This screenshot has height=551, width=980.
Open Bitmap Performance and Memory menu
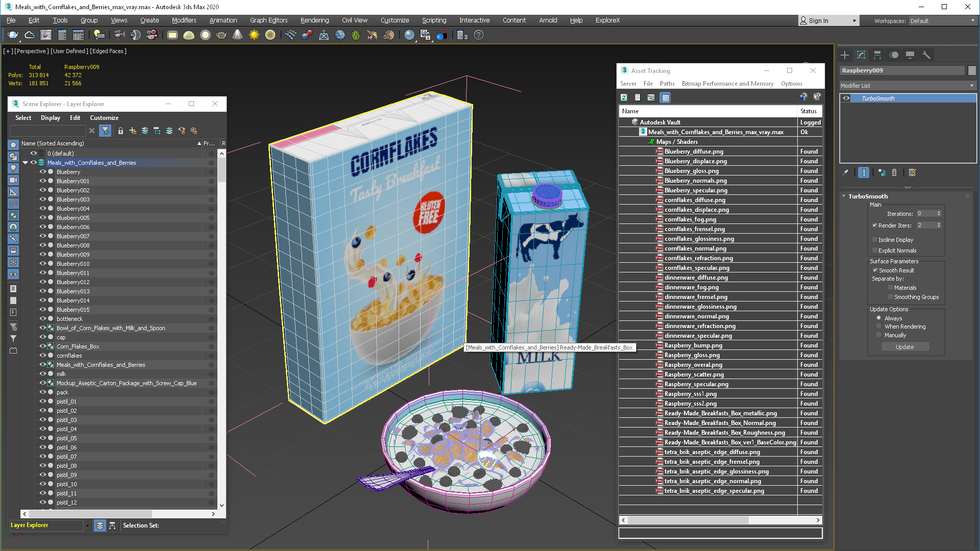tap(727, 84)
